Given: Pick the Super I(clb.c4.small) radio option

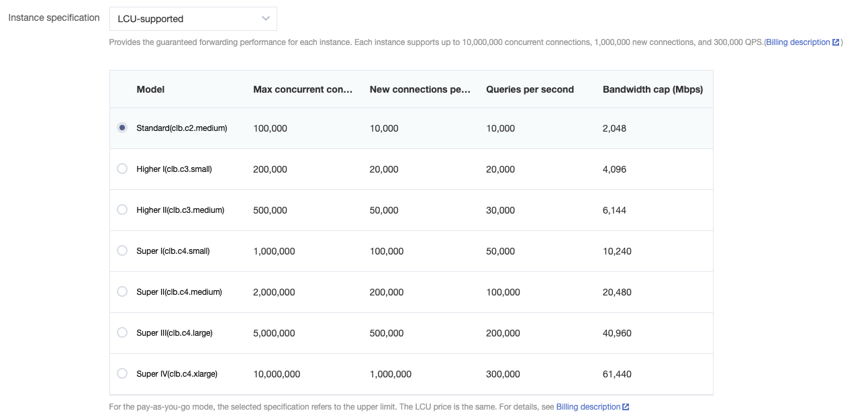Looking at the screenshot, I should pyautogui.click(x=122, y=250).
